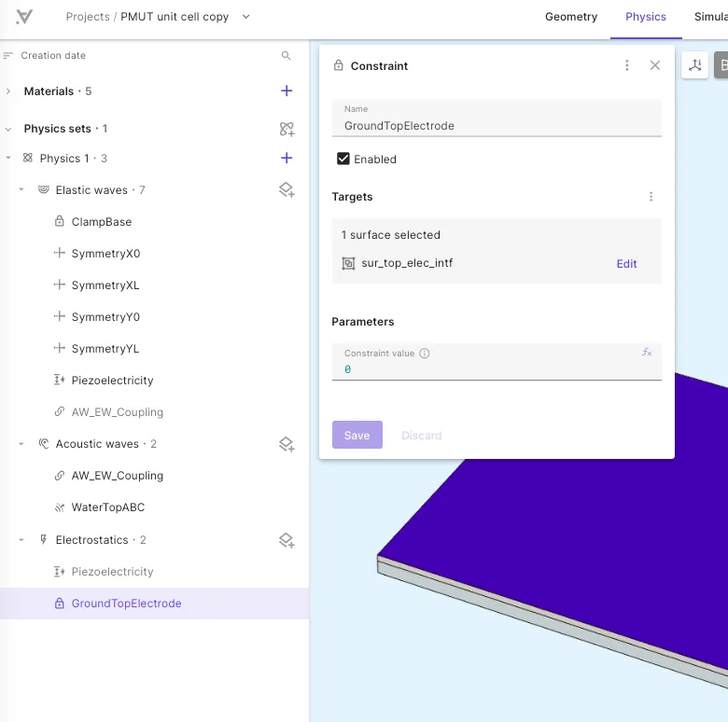The width and height of the screenshot is (728, 722).
Task: Click the Elastic waves Piezoelectricity icon
Action: pos(60,380)
